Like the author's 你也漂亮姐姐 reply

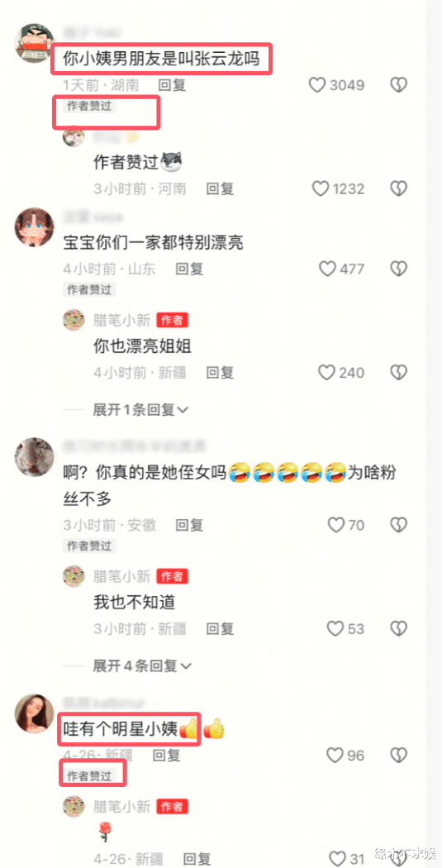click(326, 373)
